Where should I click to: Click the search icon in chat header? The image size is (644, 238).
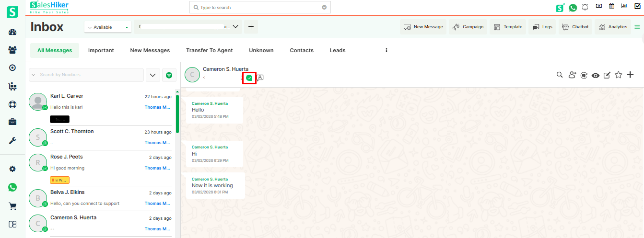[560, 75]
